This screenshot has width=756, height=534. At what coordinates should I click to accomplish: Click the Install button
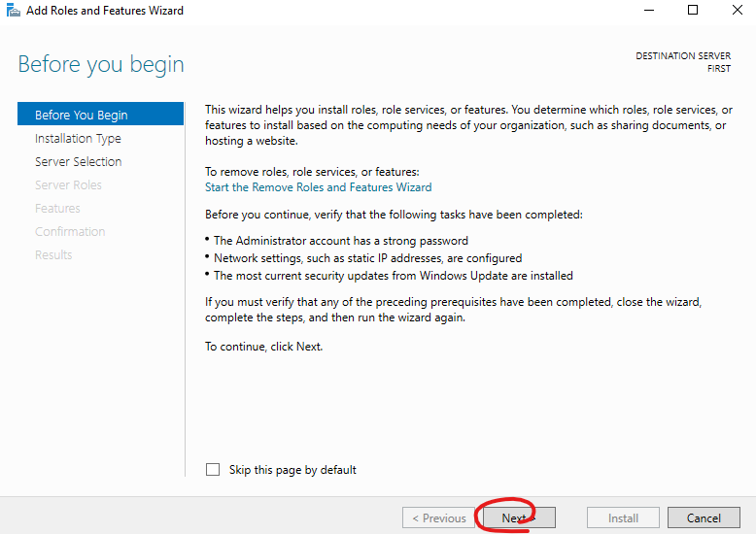[623, 518]
